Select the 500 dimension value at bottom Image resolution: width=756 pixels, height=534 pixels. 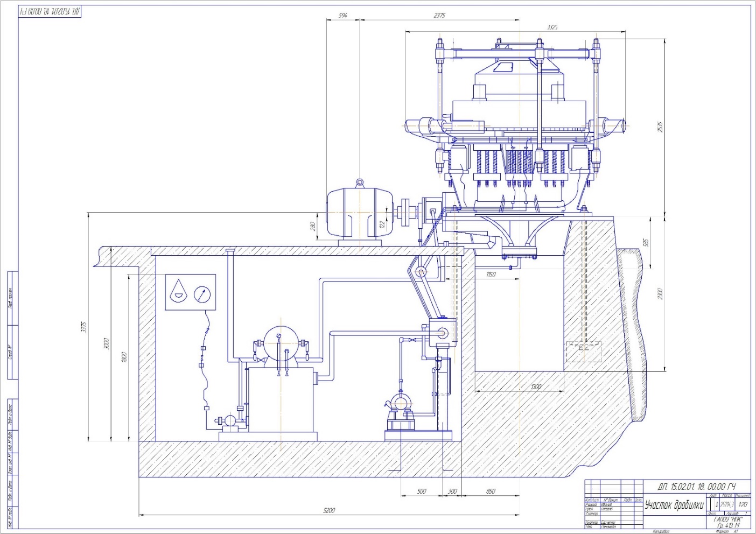pos(422,491)
